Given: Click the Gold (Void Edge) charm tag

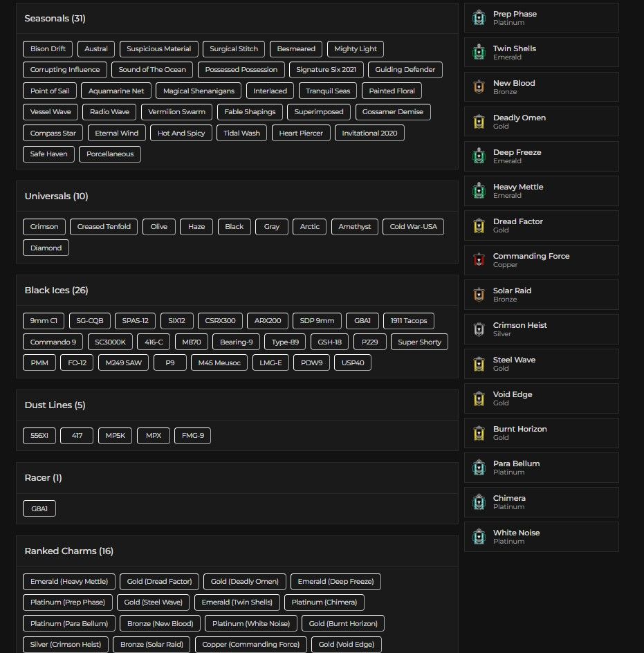Looking at the screenshot, I should point(346,645).
